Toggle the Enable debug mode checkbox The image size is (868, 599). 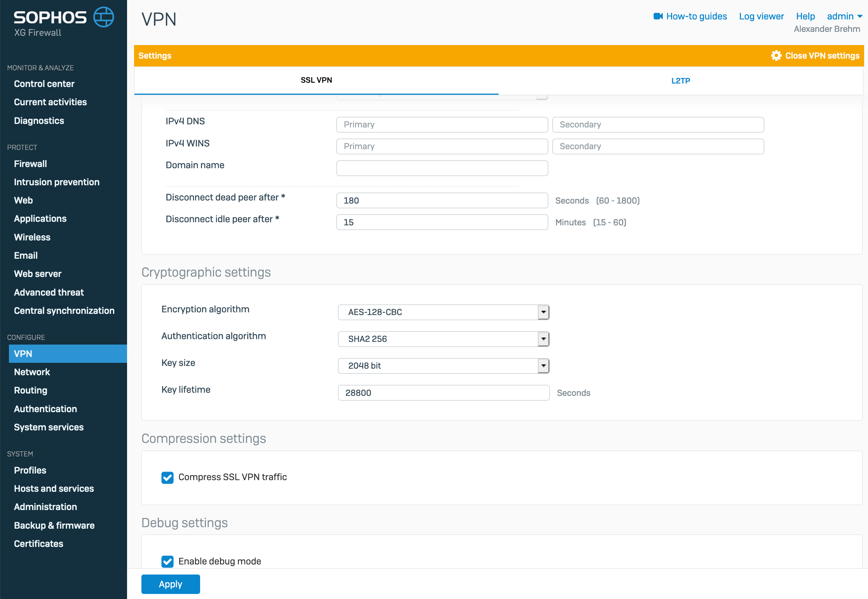click(167, 561)
